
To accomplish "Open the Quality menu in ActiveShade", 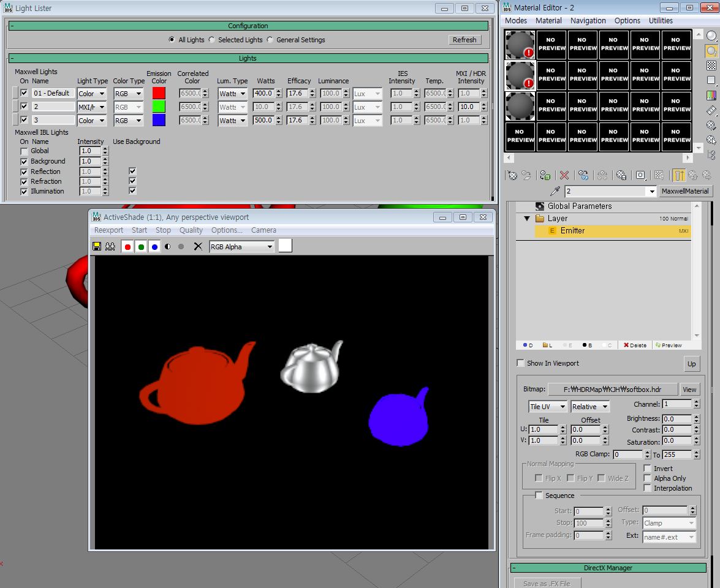I will [191, 230].
